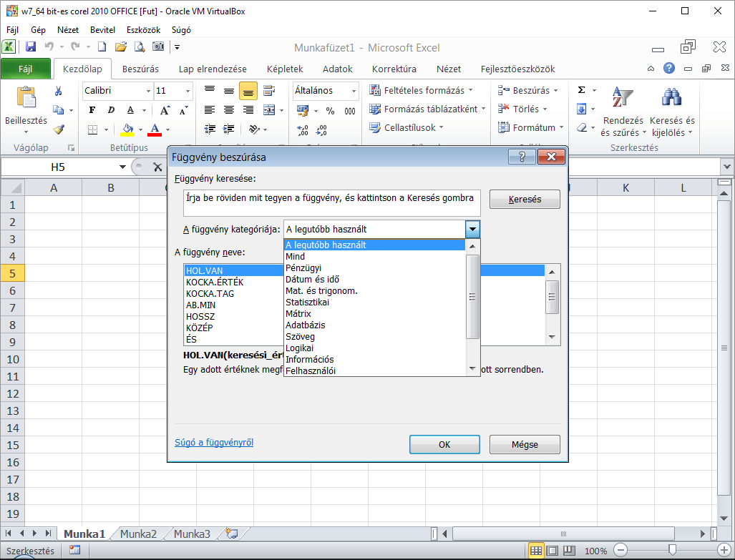Image resolution: width=735 pixels, height=560 pixels.
Task: Toggle bold F formatting
Action: click(92, 110)
